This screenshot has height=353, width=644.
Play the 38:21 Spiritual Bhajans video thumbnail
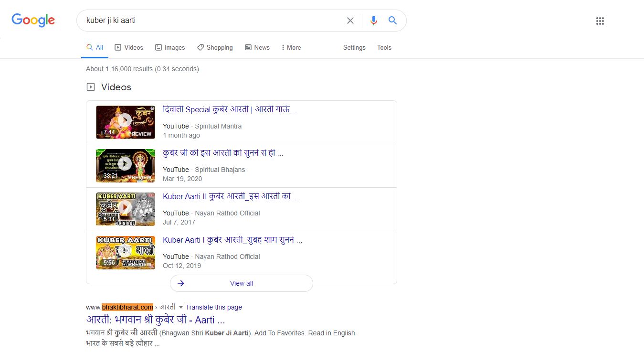[125, 165]
